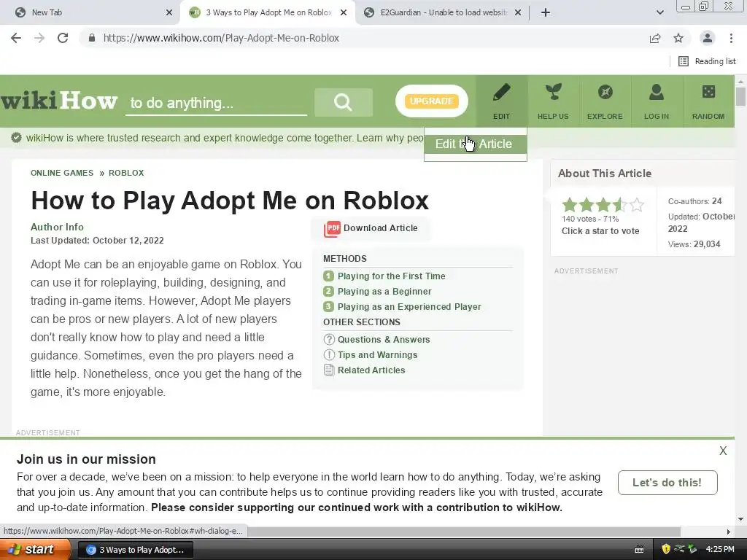Open the Author Info link
Viewport: 747px width, 560px height.
point(57,227)
